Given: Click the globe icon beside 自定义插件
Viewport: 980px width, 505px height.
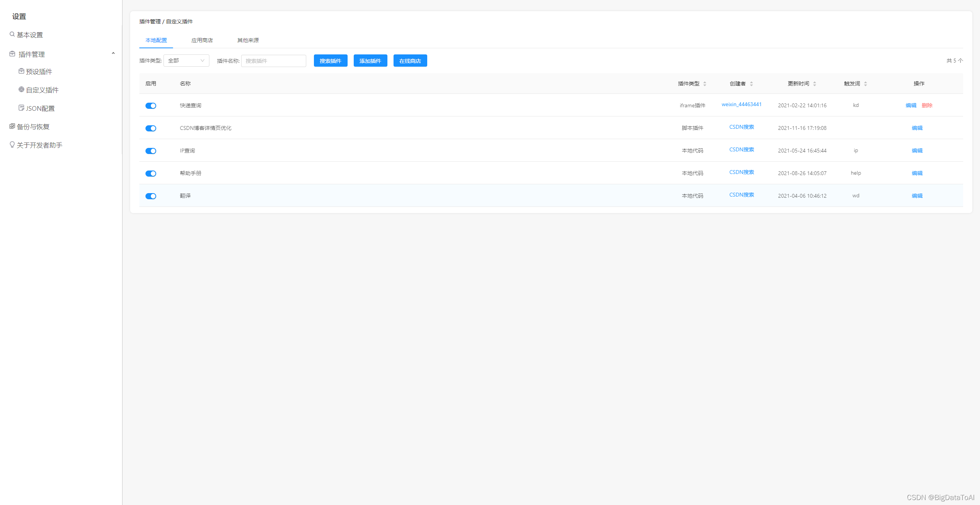Looking at the screenshot, I should (21, 90).
